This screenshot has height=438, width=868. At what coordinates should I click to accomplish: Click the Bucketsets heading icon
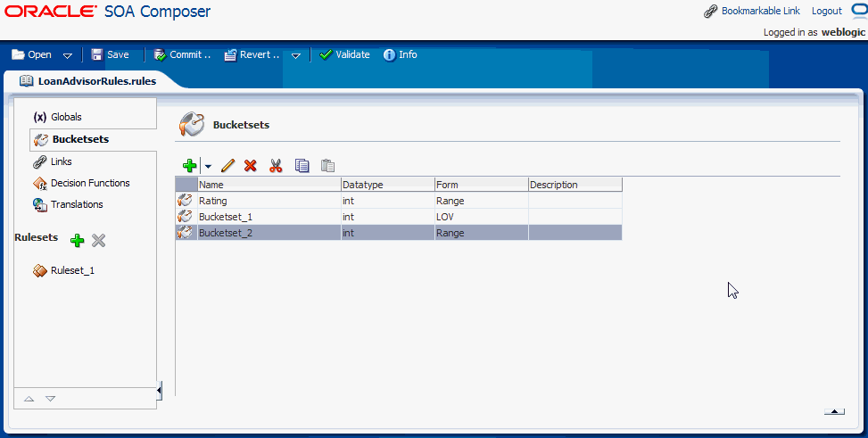192,124
